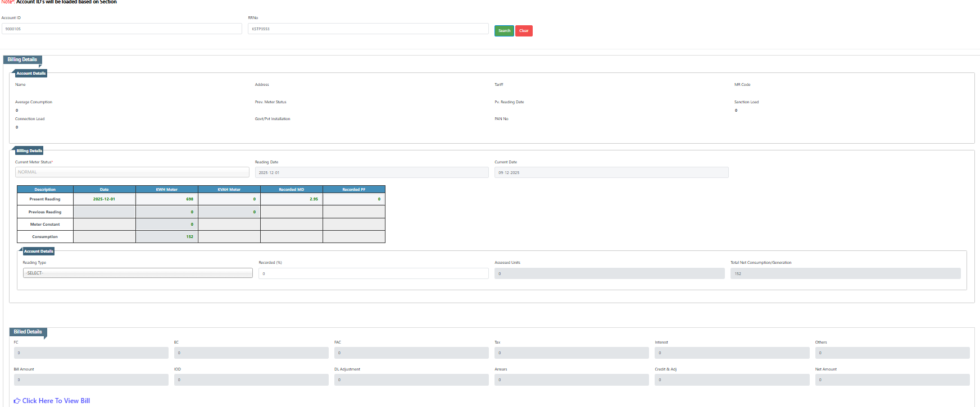Click the Reading Date field

(371, 172)
